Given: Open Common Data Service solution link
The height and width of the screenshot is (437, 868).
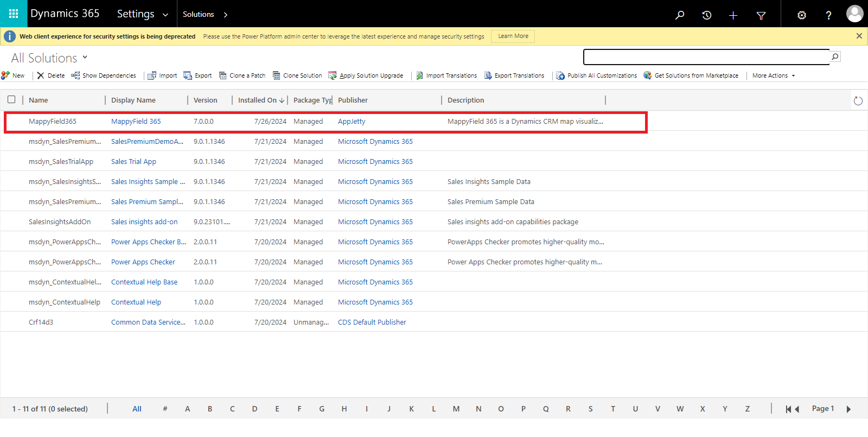Looking at the screenshot, I should pyautogui.click(x=148, y=322).
